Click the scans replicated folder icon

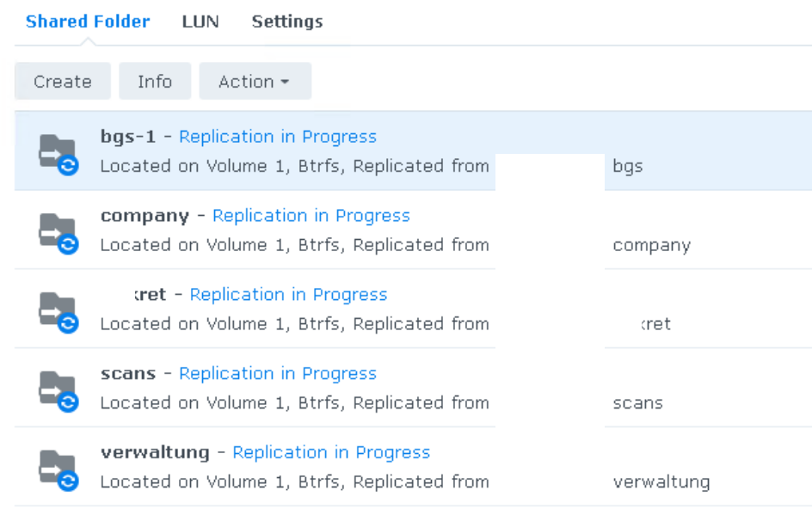58,389
